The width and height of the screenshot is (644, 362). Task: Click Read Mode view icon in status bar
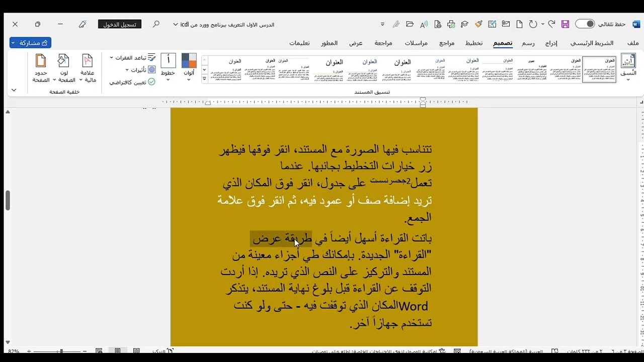click(136, 351)
